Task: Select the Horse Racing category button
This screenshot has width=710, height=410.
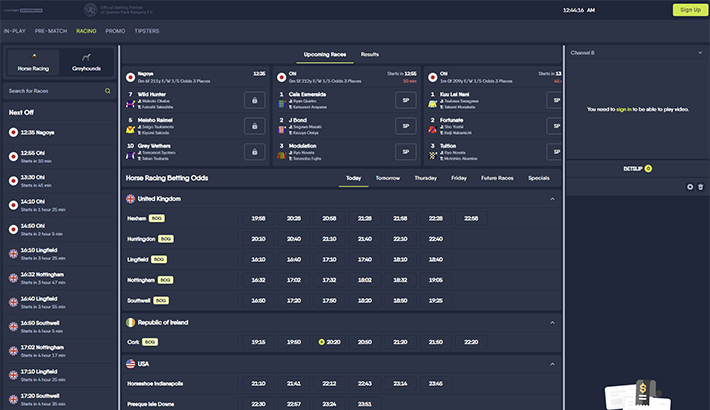Action: tap(33, 62)
